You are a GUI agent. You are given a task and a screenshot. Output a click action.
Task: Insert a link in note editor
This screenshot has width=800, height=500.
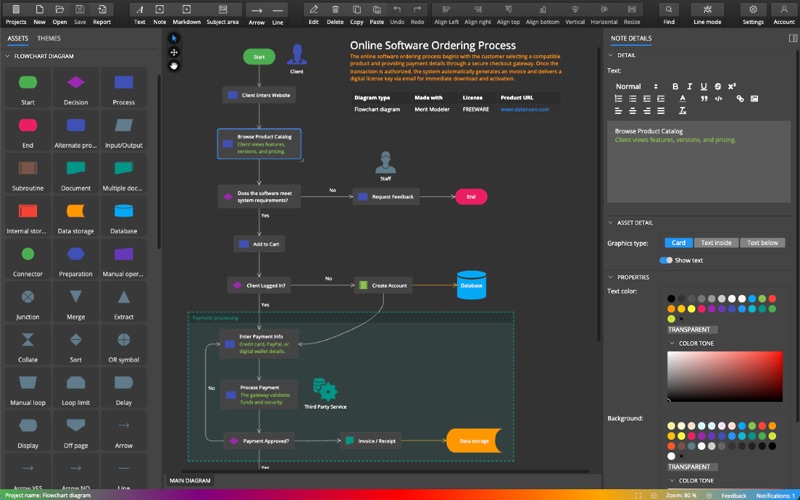tap(740, 98)
